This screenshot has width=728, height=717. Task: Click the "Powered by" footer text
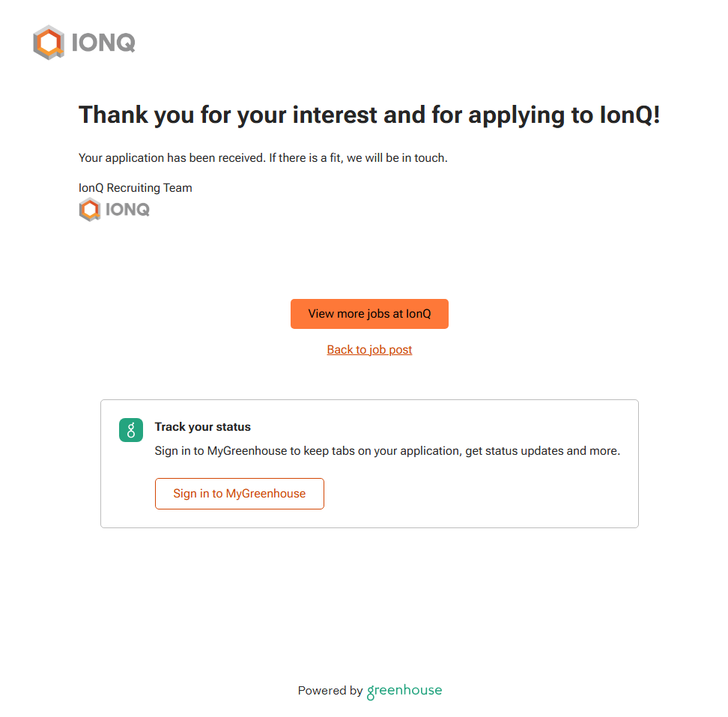point(330,691)
